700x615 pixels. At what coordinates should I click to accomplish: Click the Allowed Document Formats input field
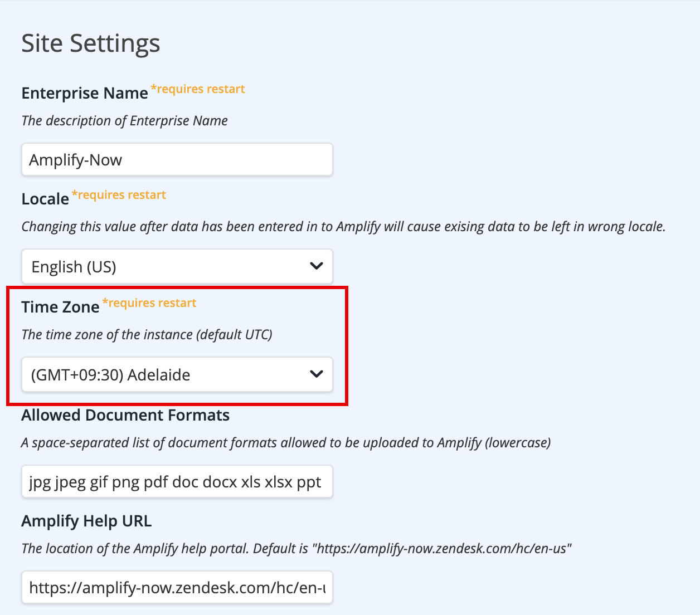coord(177,482)
